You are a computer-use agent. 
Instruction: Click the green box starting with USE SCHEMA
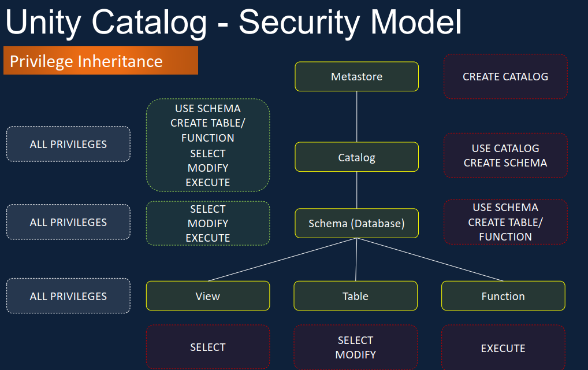[x=208, y=145]
